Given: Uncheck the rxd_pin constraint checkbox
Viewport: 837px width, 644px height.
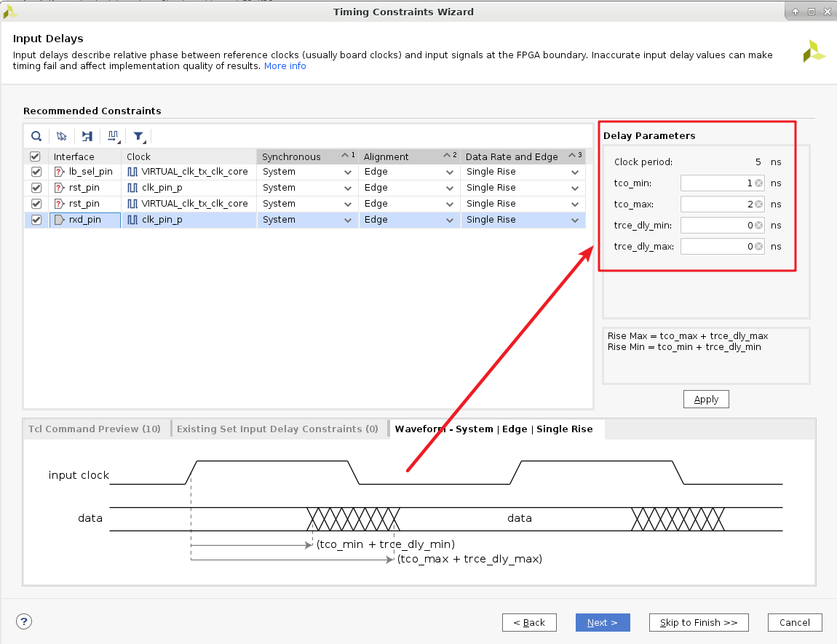Looking at the screenshot, I should [36, 219].
